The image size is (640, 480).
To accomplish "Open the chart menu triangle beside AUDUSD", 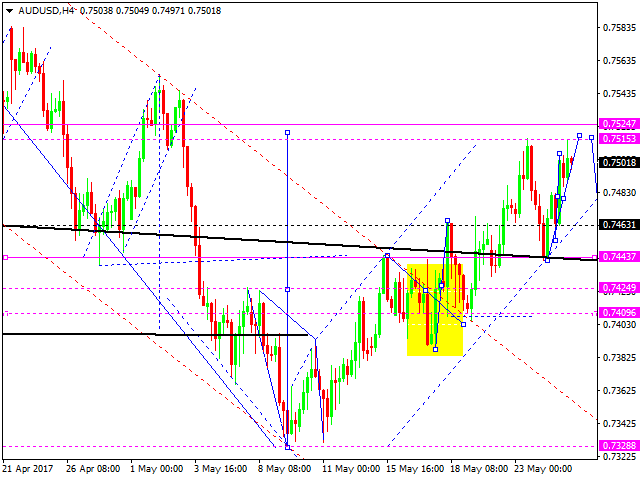I will (x=9, y=11).
